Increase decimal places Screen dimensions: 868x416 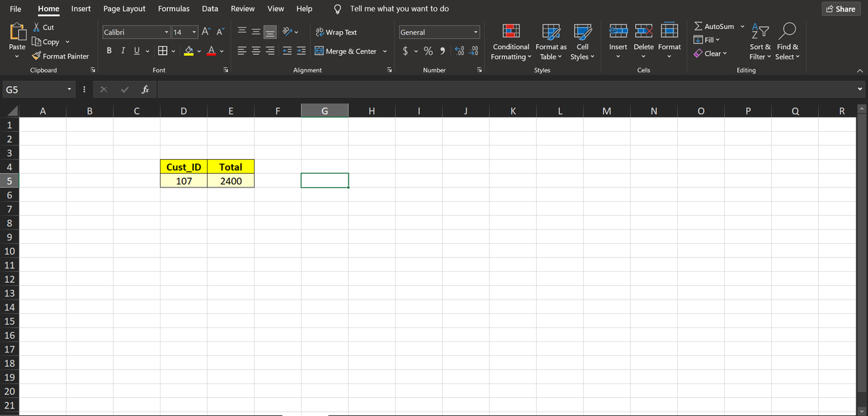460,51
